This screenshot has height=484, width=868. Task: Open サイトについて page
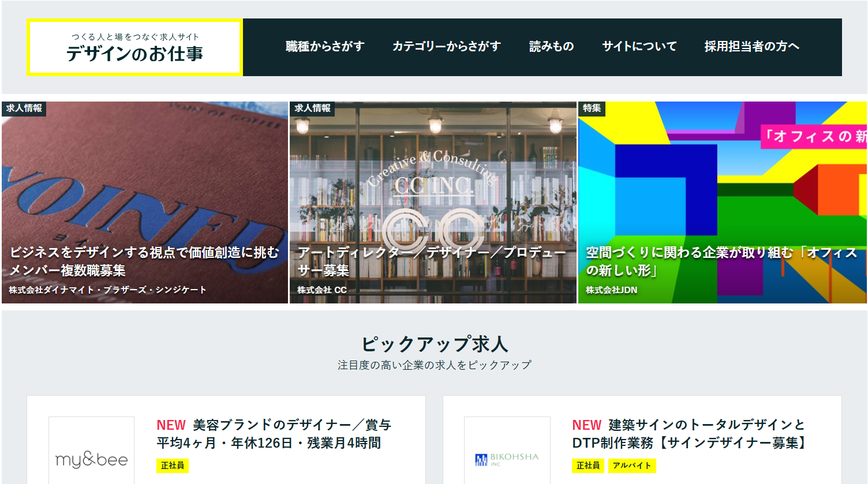pyautogui.click(x=639, y=46)
